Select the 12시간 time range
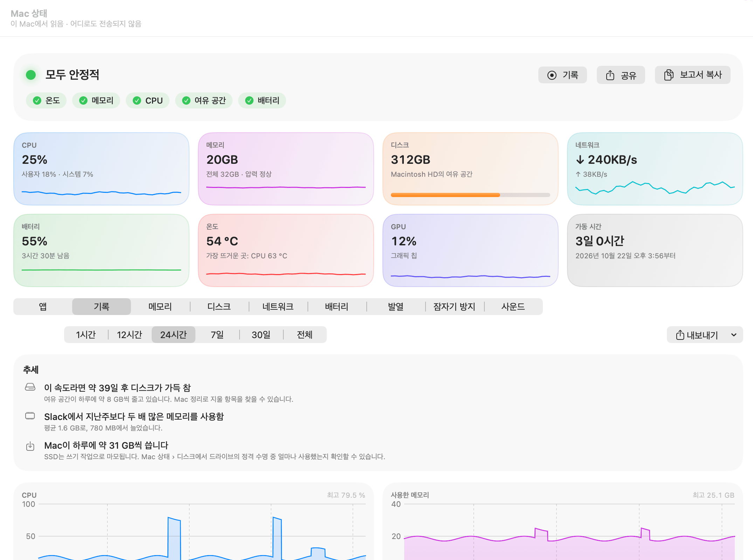753x560 pixels. [130, 335]
